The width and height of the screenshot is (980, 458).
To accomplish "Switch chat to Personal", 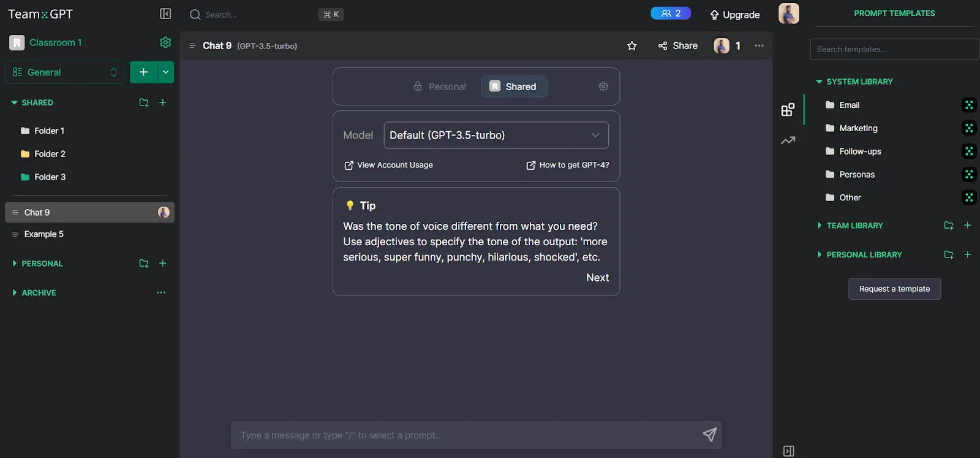I will [x=440, y=86].
